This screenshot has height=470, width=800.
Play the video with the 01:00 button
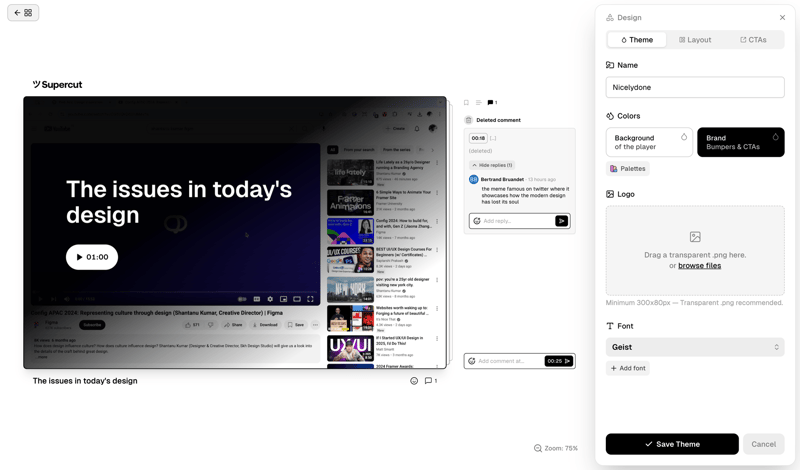coord(92,257)
